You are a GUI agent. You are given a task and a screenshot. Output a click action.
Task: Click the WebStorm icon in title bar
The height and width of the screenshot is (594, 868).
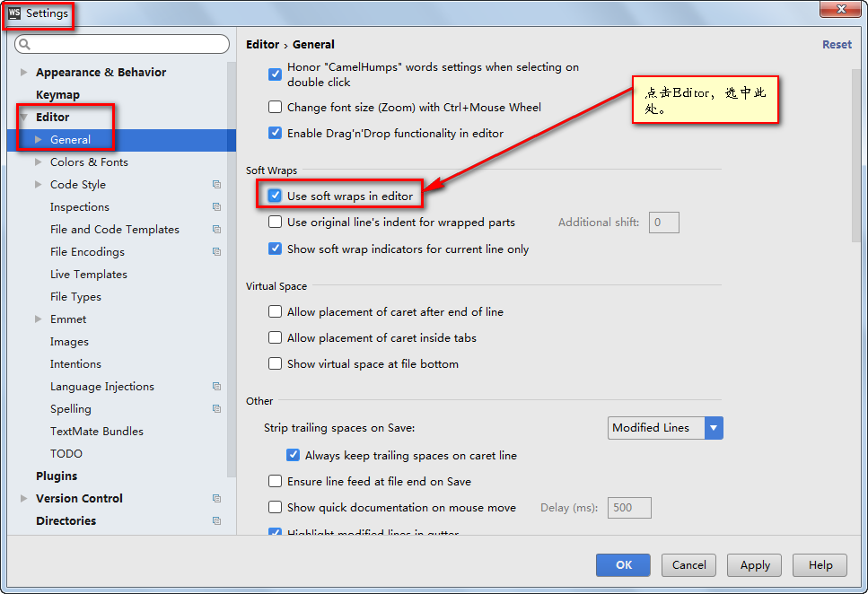coord(14,13)
